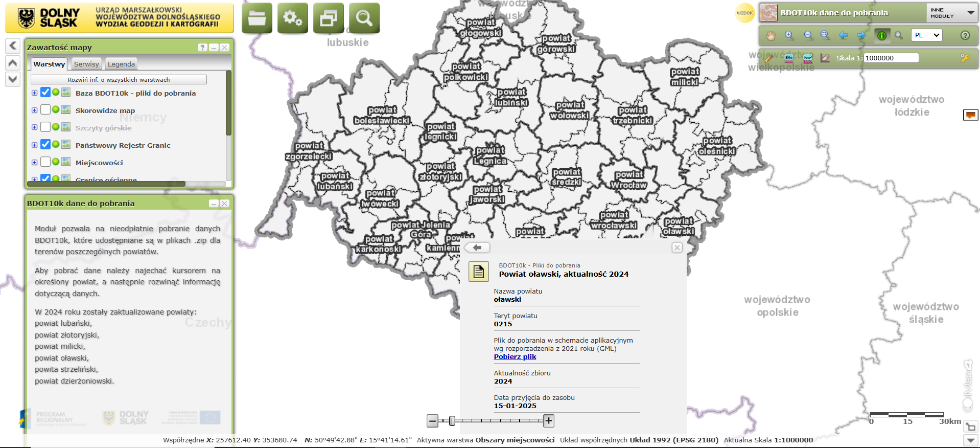
Task: Select the measure distance tool
Action: click(789, 58)
